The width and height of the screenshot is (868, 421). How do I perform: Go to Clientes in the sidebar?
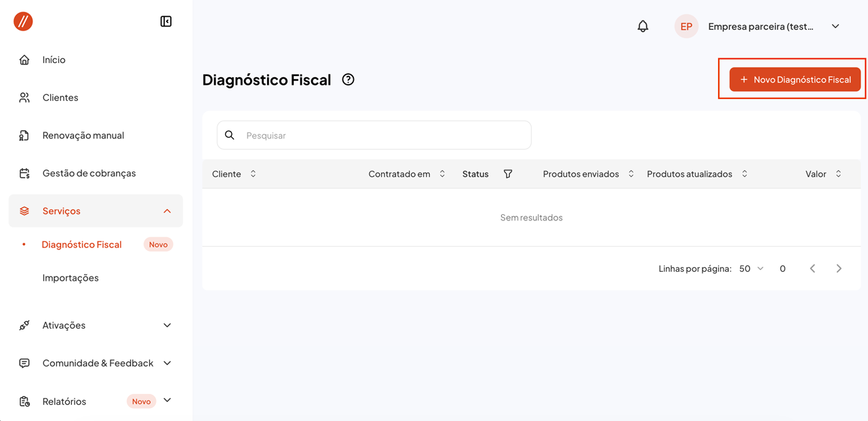[x=60, y=98]
